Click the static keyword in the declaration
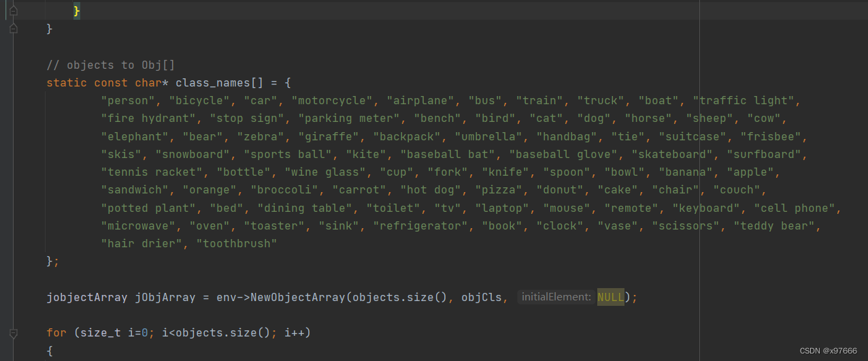This screenshot has height=361, width=868. click(x=67, y=82)
